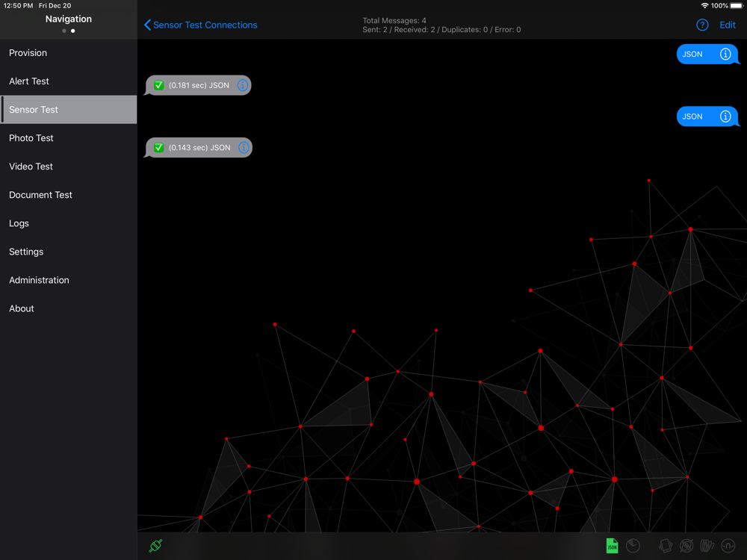Viewport: 747px width, 560px height.
Task: Show info for the 0.181 sec response
Action: click(x=243, y=85)
